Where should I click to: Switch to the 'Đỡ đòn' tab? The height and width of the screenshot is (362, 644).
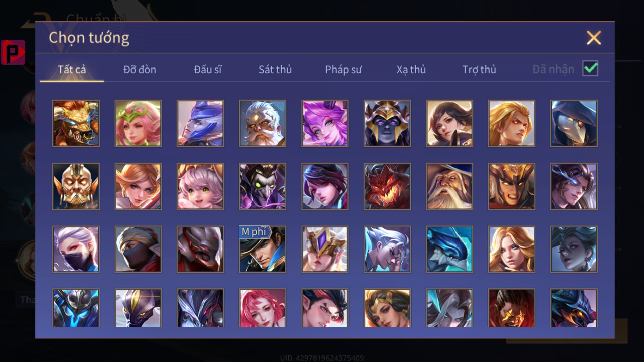(140, 70)
